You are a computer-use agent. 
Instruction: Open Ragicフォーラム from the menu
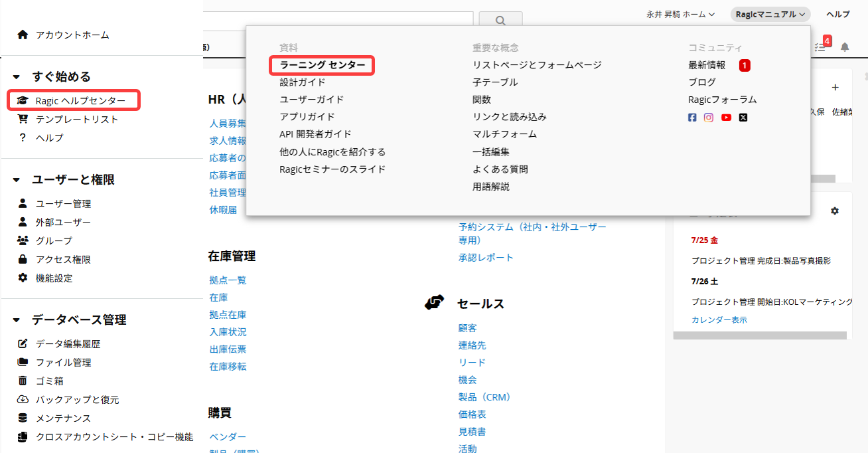click(723, 100)
